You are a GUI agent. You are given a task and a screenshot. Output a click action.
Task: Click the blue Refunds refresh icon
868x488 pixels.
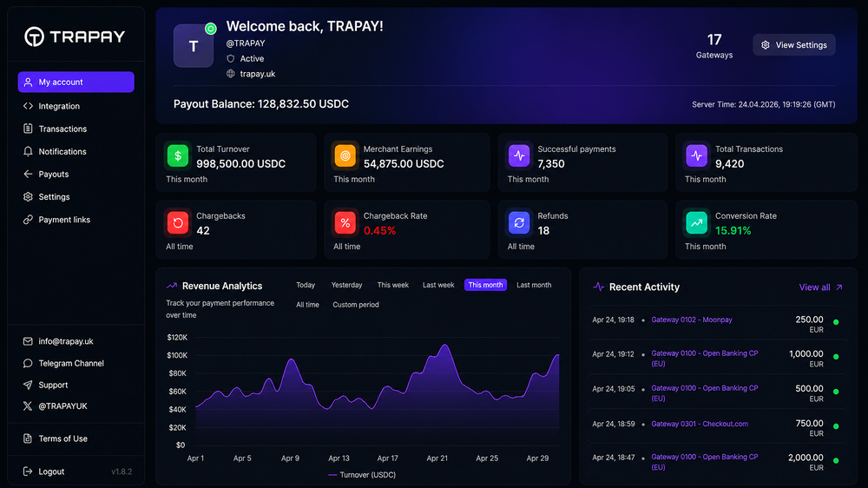(x=519, y=222)
